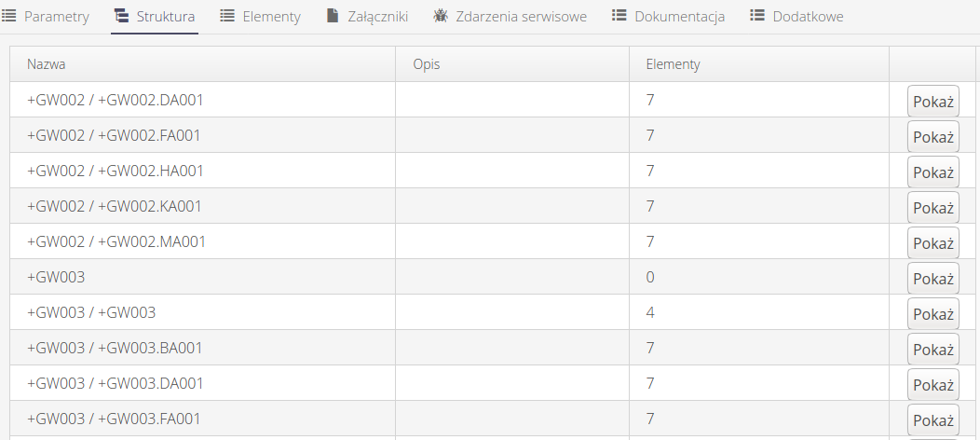The width and height of the screenshot is (980, 440).
Task: Click the list icon beside Elementy
Action: [x=227, y=17]
